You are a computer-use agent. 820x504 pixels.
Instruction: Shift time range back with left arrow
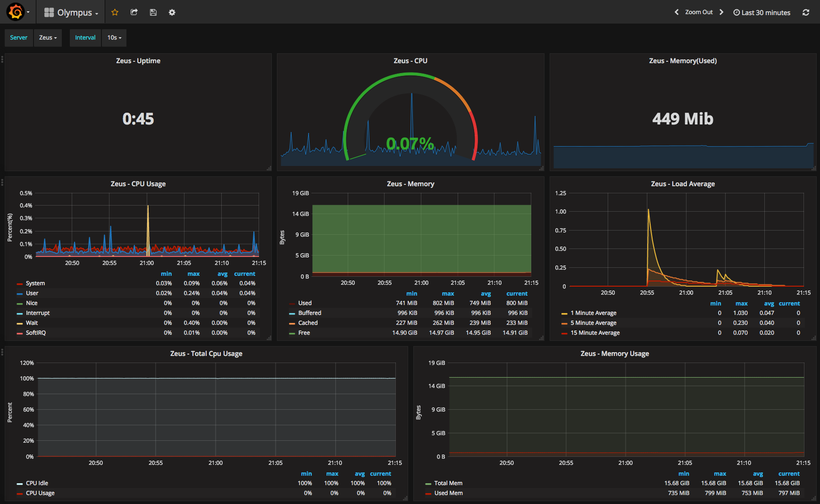pos(677,12)
